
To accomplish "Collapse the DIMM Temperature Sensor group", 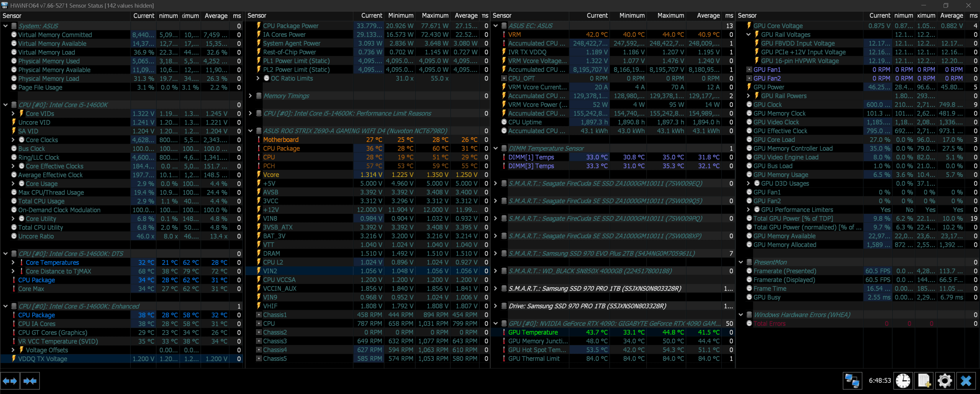I will pos(495,148).
